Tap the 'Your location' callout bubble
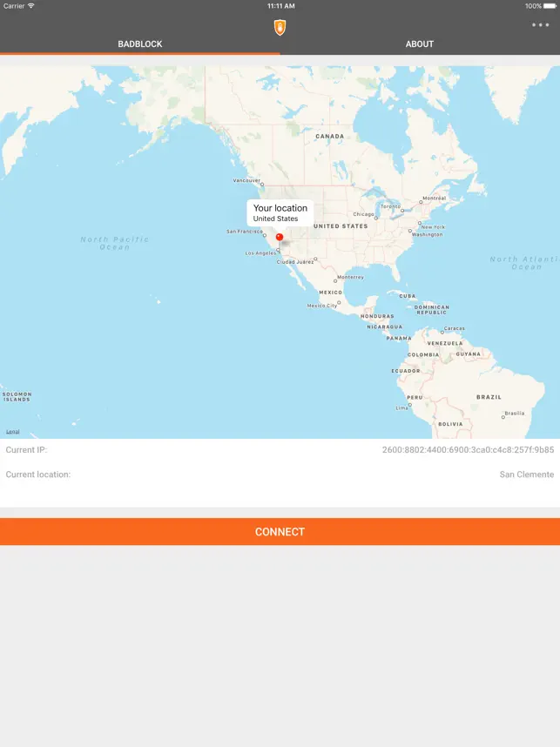 click(x=280, y=213)
